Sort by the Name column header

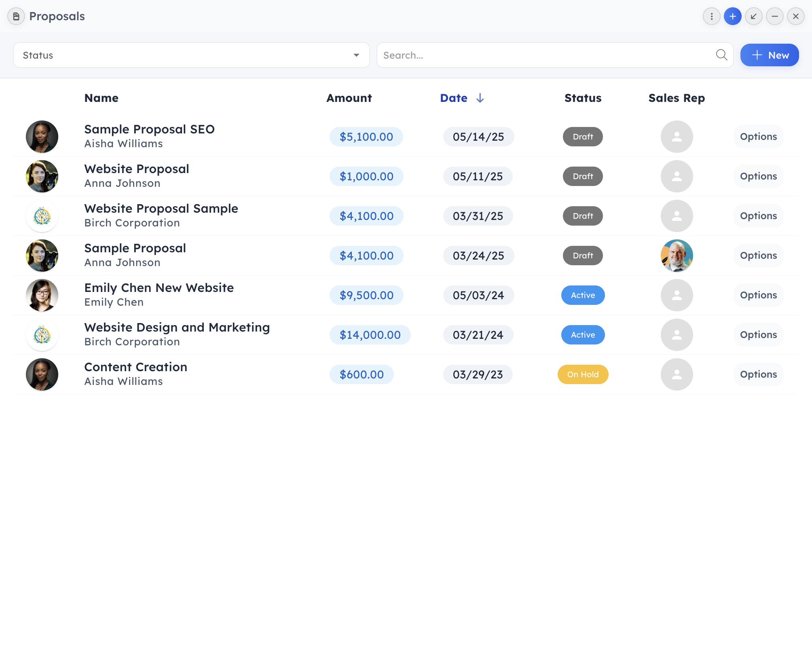[101, 98]
